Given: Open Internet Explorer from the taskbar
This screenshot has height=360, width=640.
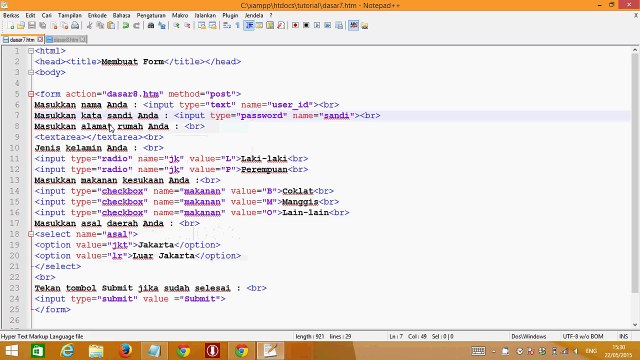Looking at the screenshot, I should [67, 351].
